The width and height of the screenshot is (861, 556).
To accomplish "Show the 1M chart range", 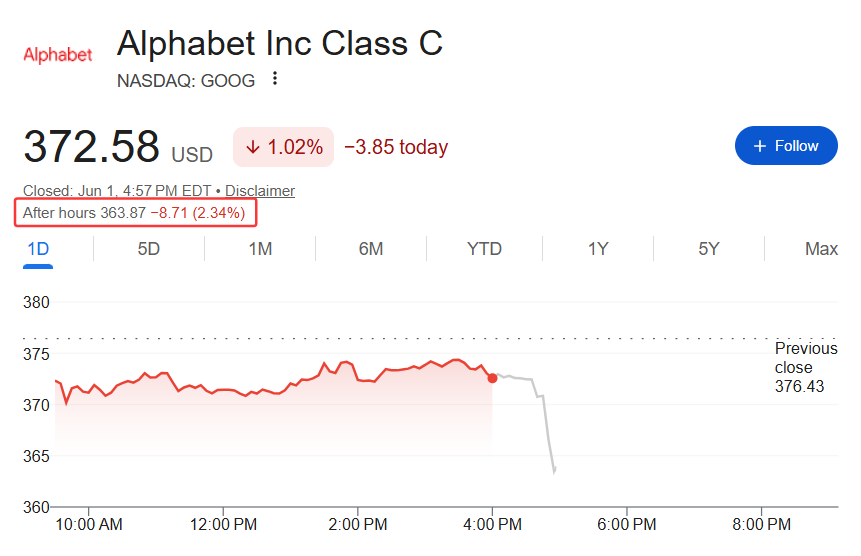I will click(x=260, y=249).
